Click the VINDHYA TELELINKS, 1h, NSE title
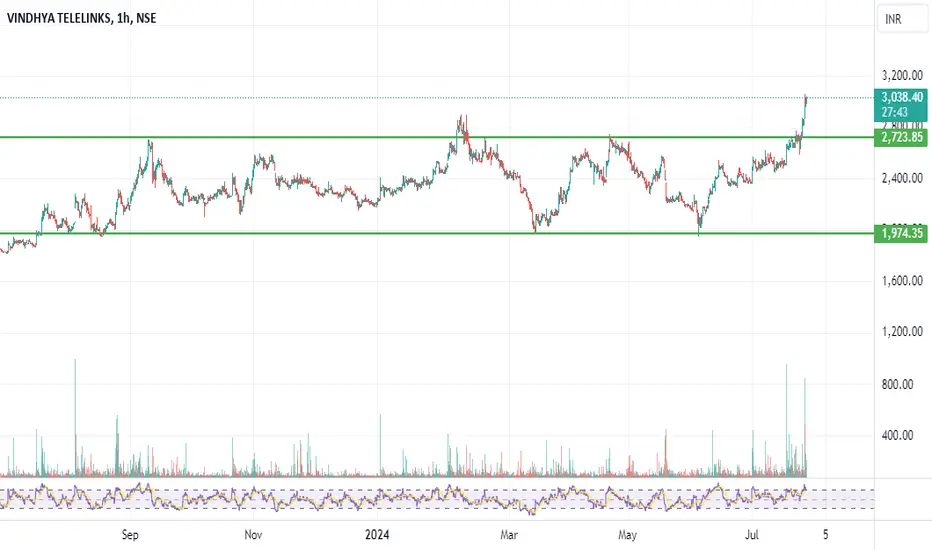Viewport: 932px width, 550px height. [x=81, y=18]
